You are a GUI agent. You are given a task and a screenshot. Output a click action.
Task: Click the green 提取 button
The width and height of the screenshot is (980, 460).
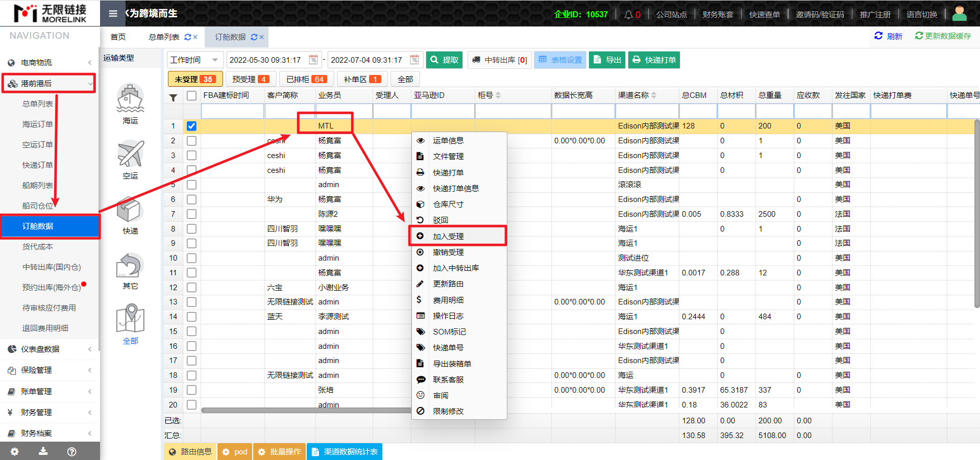click(444, 60)
